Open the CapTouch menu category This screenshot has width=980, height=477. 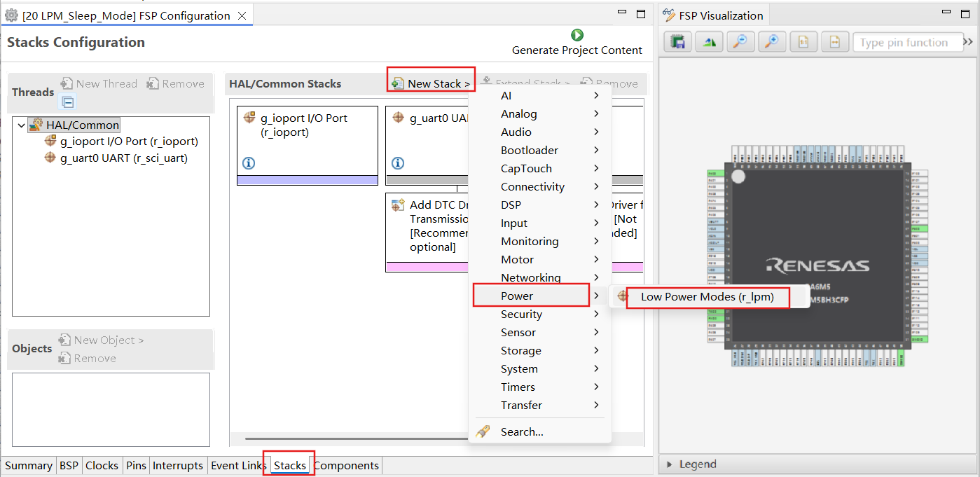(x=539, y=168)
